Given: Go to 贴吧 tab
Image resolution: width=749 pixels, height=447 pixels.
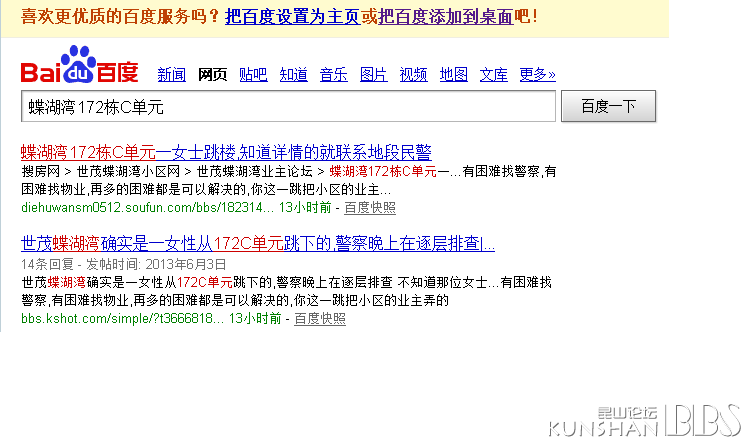Looking at the screenshot, I should click(x=253, y=74).
